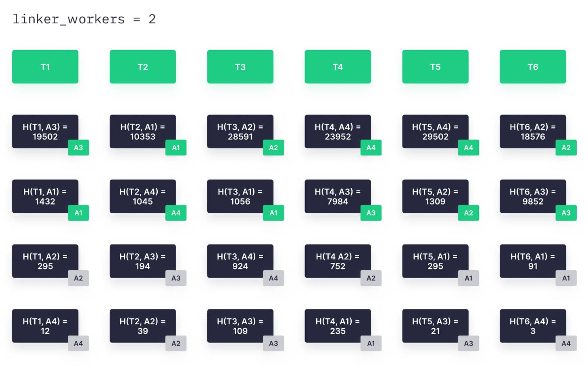The height and width of the screenshot is (369, 588).
Task: Click the green T1 box
Action: [x=45, y=67]
